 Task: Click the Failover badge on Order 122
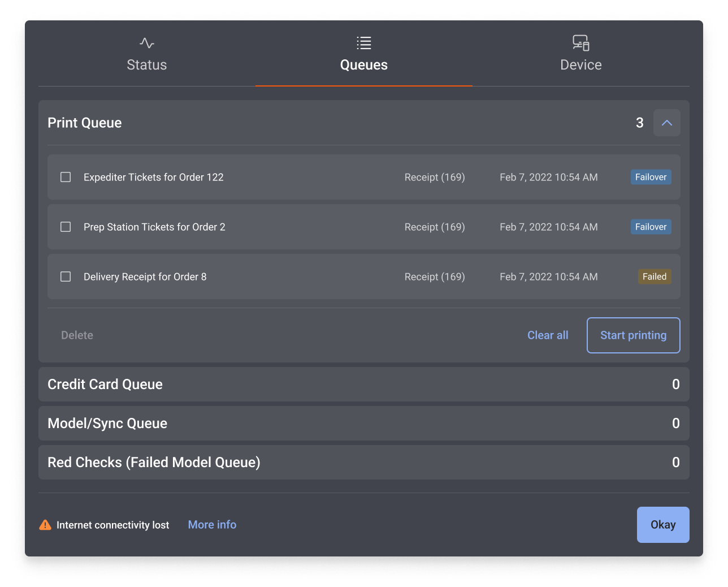[x=651, y=177]
